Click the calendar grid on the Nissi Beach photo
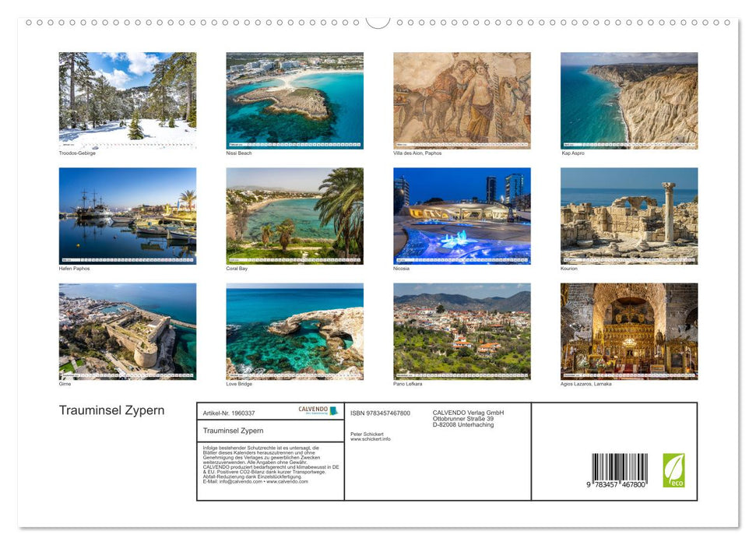The width and height of the screenshot is (756, 545). pyautogui.click(x=294, y=145)
